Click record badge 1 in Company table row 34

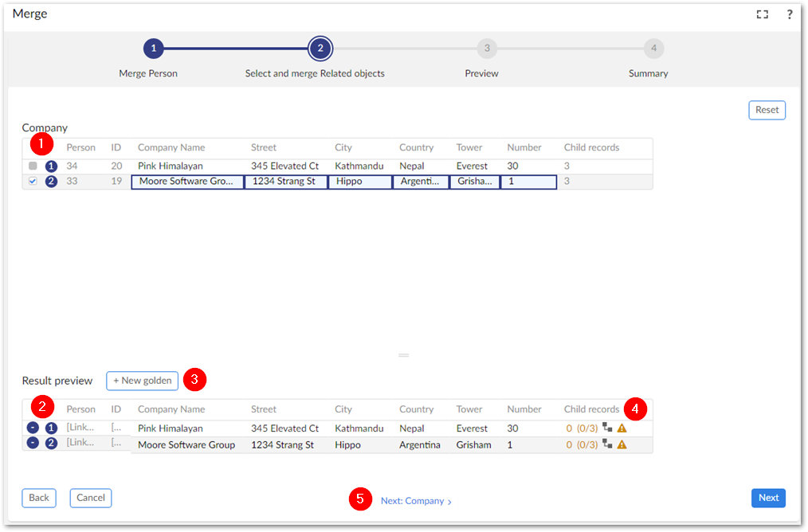point(51,166)
